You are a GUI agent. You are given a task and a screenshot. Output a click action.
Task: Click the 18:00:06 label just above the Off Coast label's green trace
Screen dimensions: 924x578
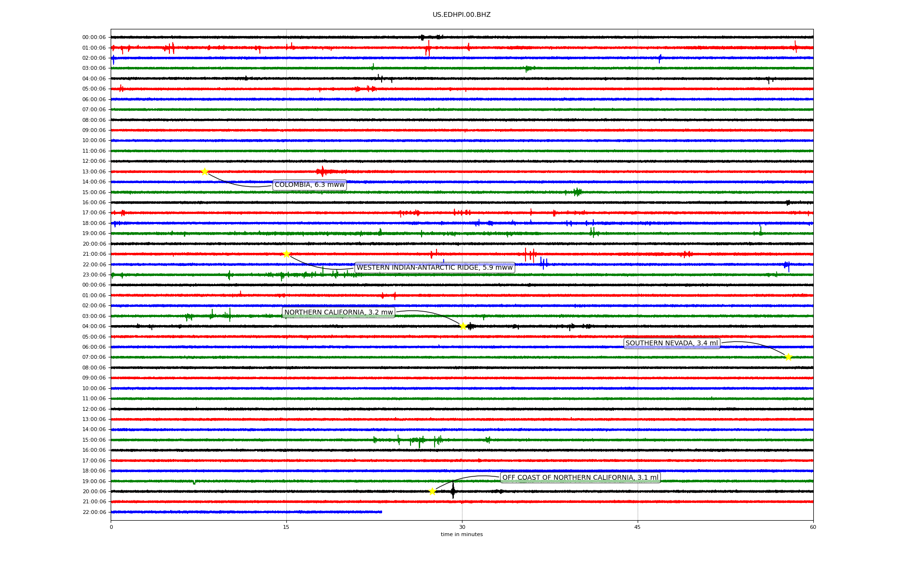(x=94, y=471)
